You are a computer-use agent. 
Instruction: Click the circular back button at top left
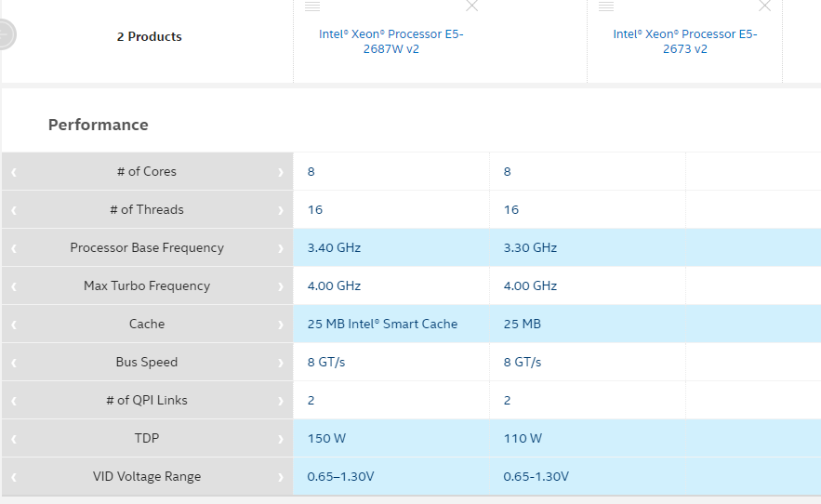[x=6, y=35]
